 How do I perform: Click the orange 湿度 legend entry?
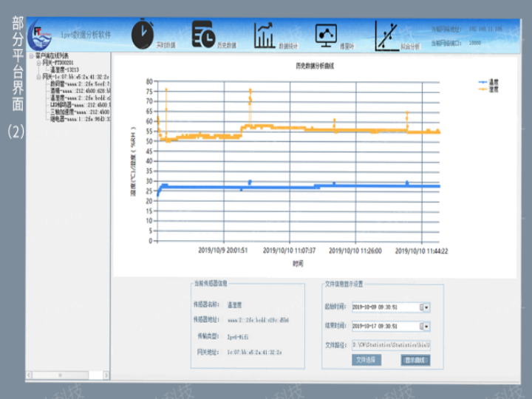(489, 88)
